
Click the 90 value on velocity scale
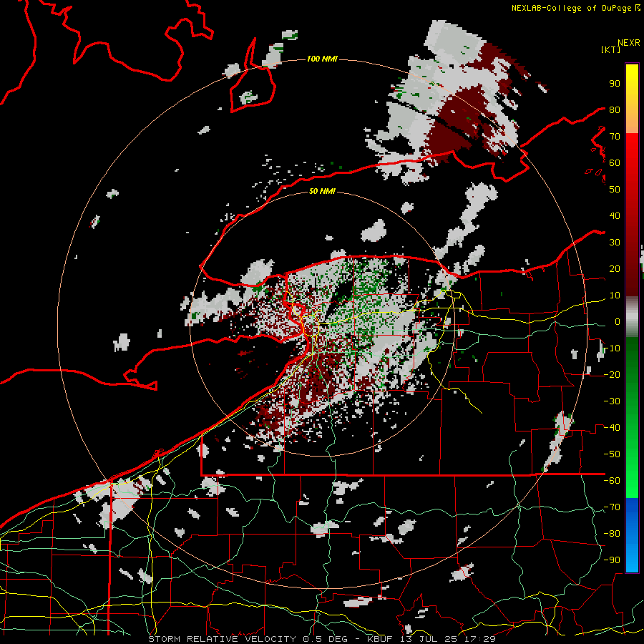pyautogui.click(x=615, y=84)
